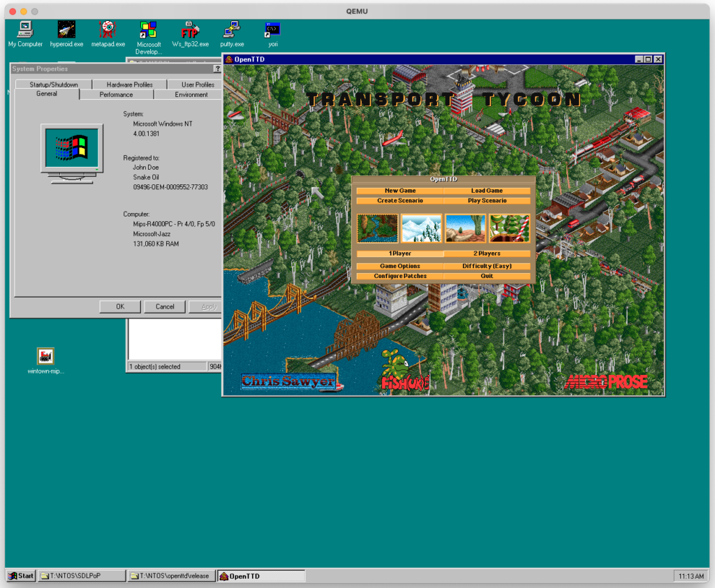Viewport: 715px width, 588px height.
Task: Toggle the 1 Player mode
Action: point(400,253)
